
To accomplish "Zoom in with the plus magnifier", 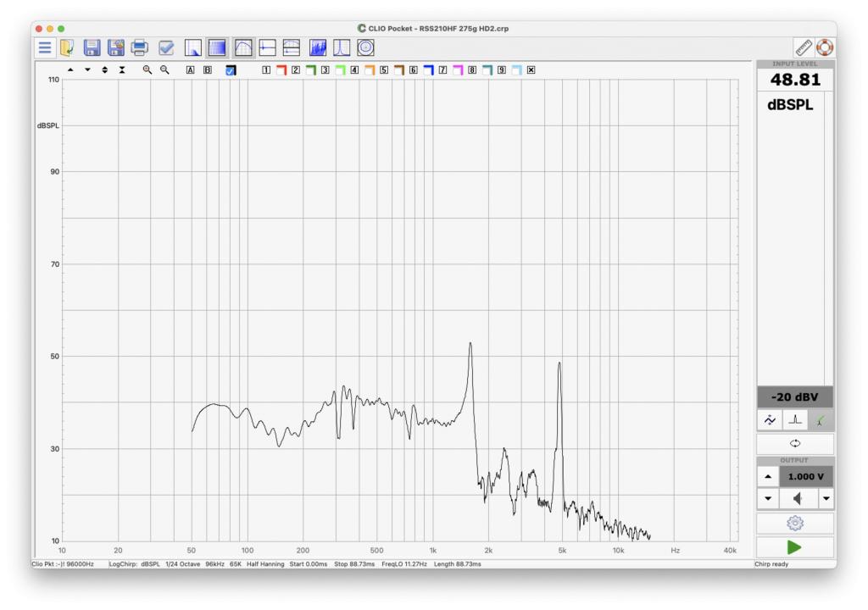I will [147, 70].
